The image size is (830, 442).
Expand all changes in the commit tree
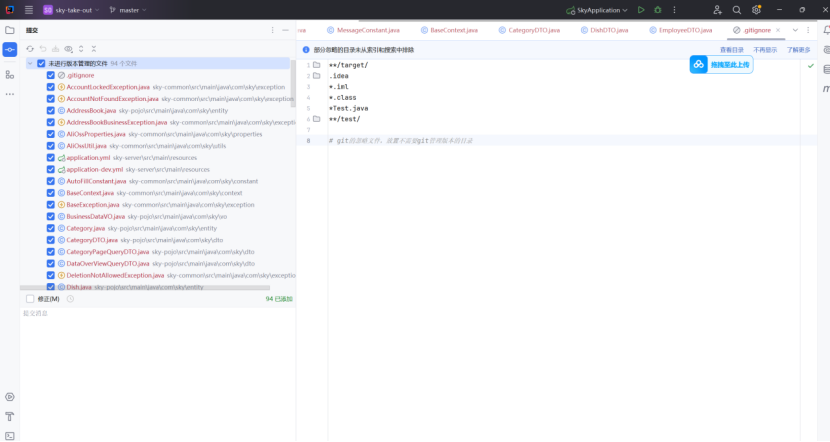click(81, 49)
